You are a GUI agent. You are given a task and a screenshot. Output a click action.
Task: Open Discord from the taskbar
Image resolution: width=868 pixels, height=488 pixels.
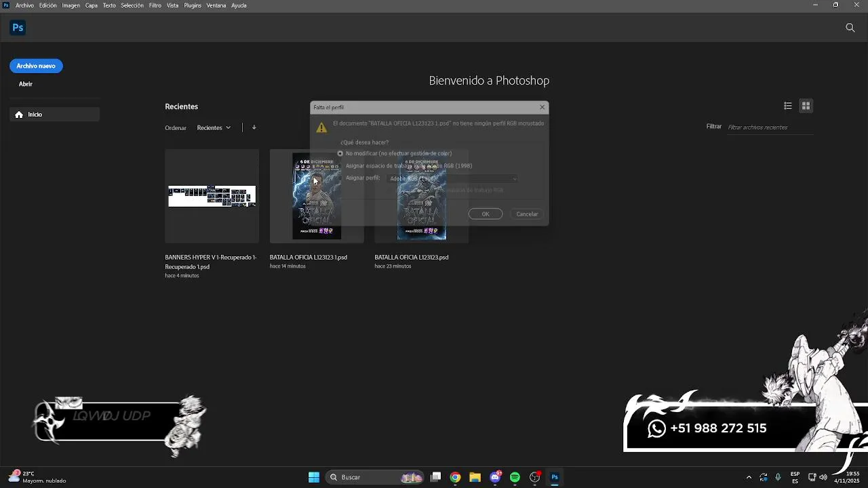pyautogui.click(x=495, y=477)
